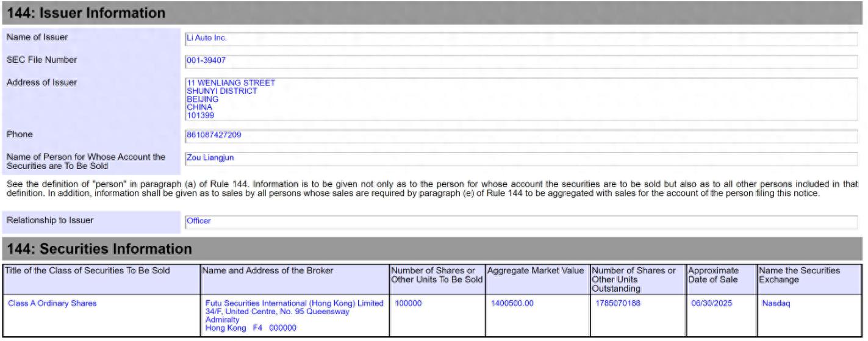Click the Futu Securities broker address cell
Screen dimensions: 868x341
point(295,315)
